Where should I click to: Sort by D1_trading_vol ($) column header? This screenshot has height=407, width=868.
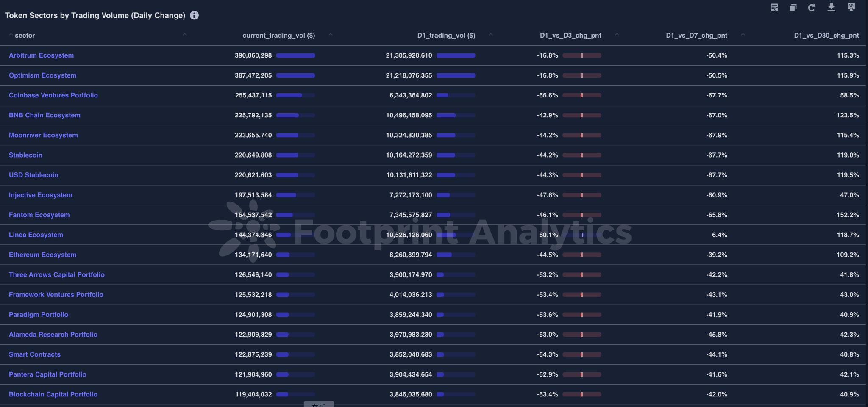446,36
